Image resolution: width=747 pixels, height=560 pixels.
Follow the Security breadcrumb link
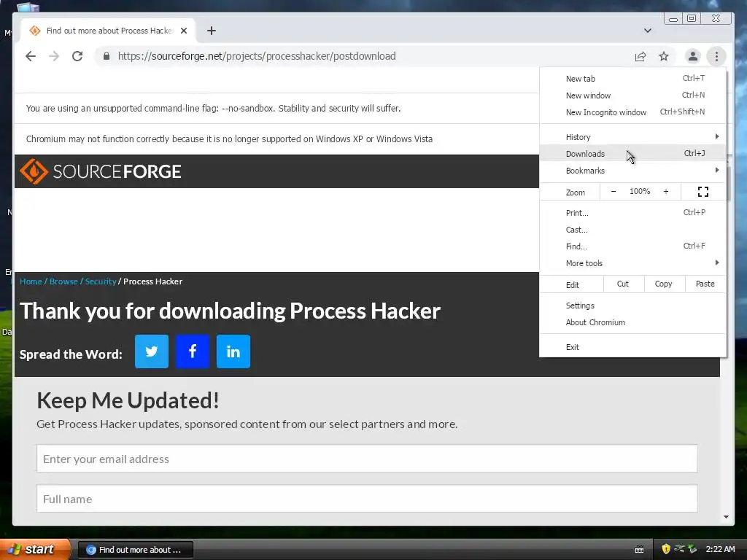[101, 281]
